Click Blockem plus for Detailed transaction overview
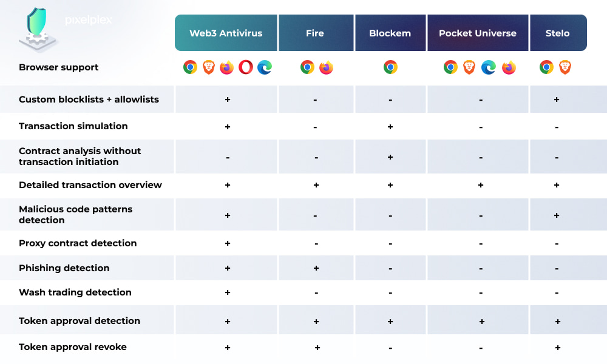 point(390,185)
